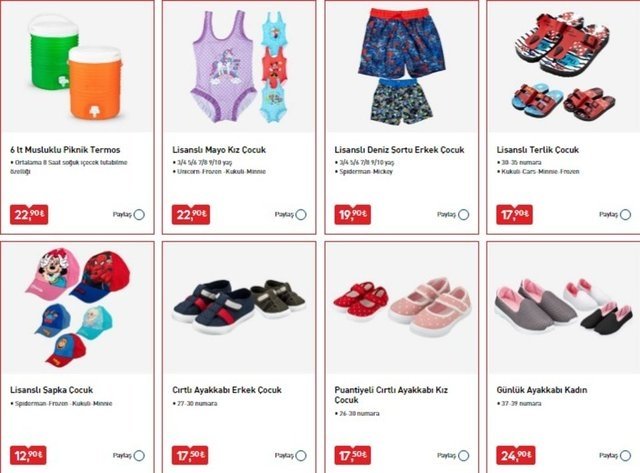Click the 24,90 price tag on women's shoes
640x473 pixels.
pyautogui.click(x=516, y=455)
